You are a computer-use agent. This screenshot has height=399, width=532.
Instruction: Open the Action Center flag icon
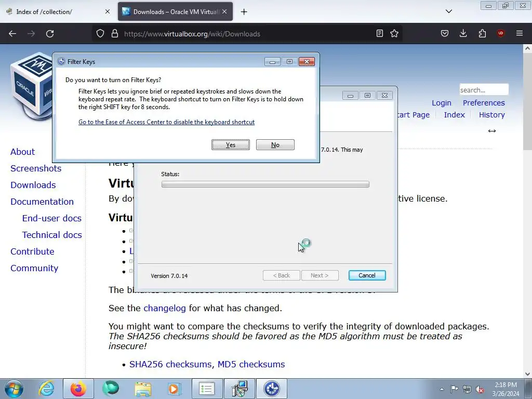pos(454,389)
